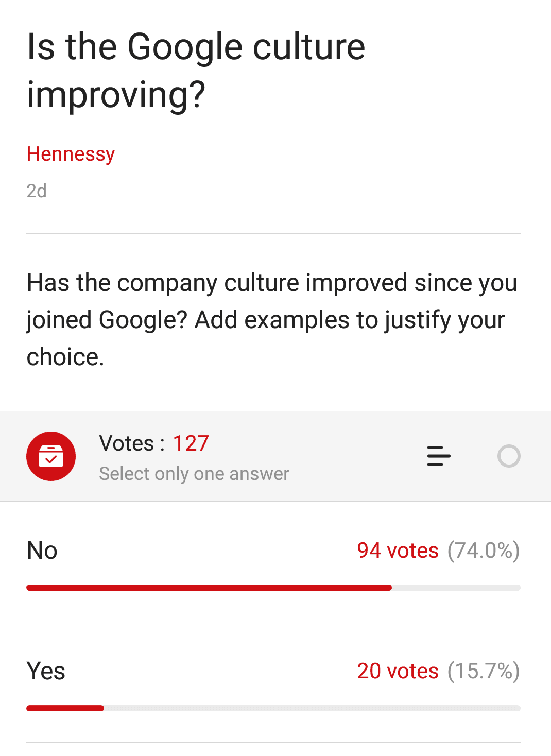551x756 pixels.
Task: Tap the word Yes in the poll
Action: (46, 671)
